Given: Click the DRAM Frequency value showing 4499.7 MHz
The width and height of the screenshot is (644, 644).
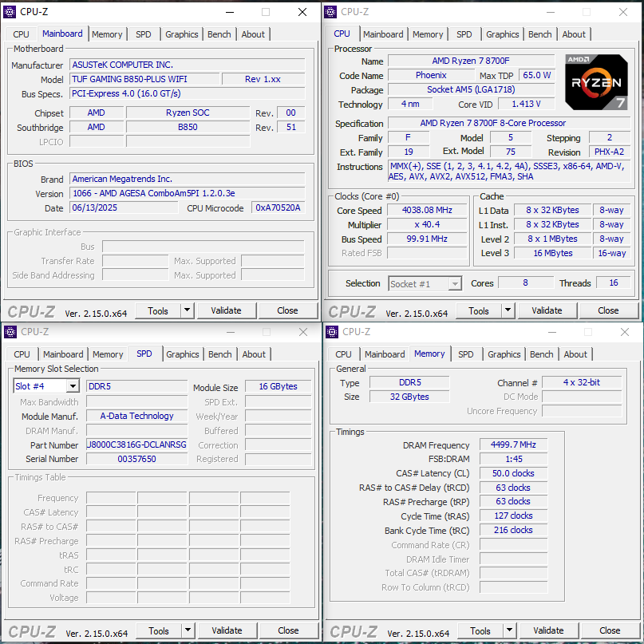Looking at the screenshot, I should click(x=513, y=445).
